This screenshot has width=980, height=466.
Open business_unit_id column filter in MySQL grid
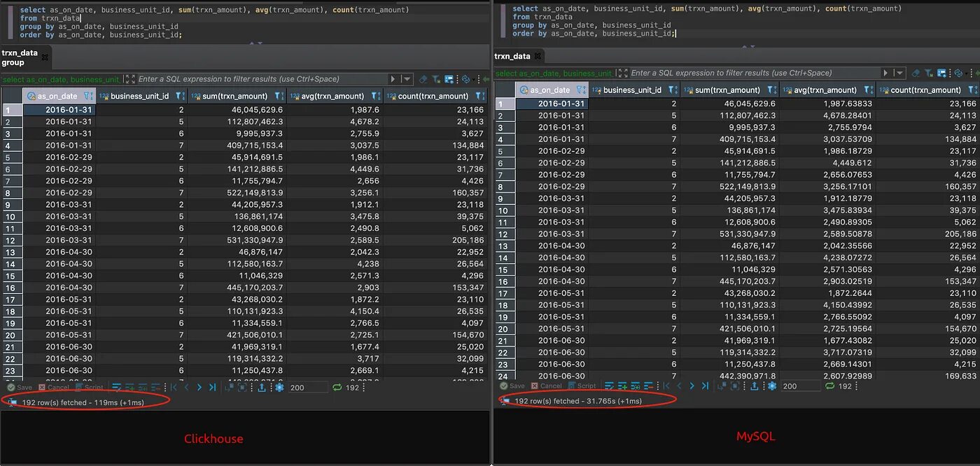[x=672, y=90]
